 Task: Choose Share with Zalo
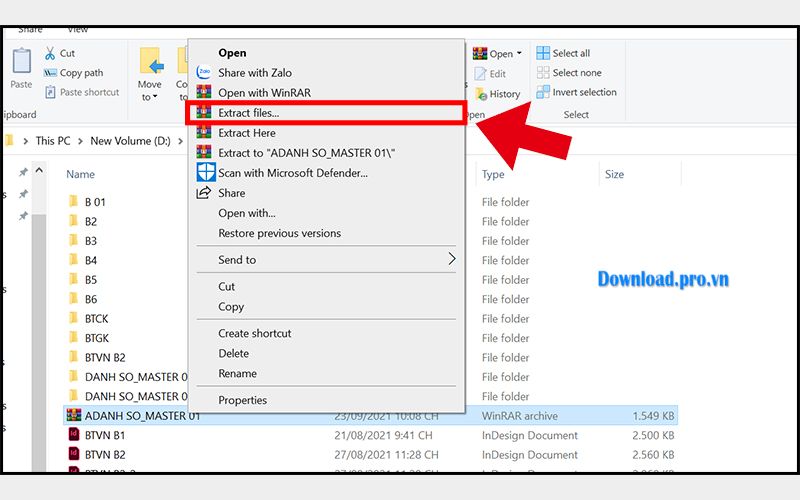point(255,72)
